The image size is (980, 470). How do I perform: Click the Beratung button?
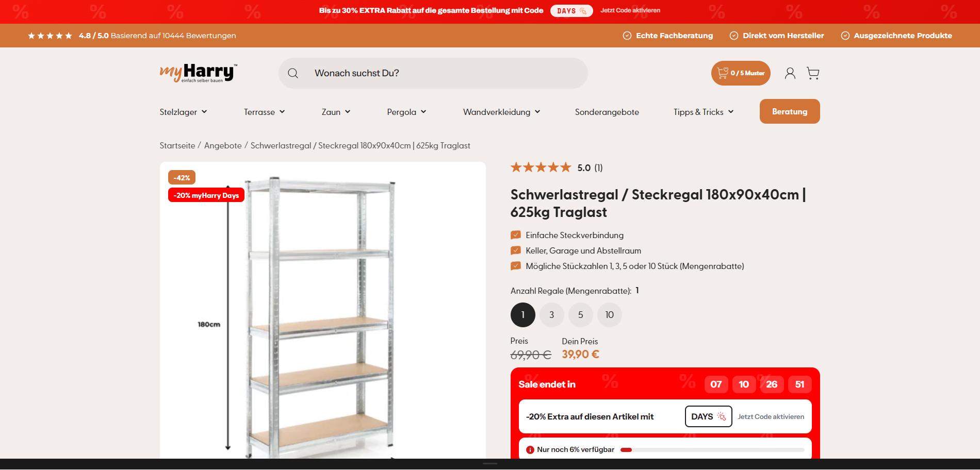(790, 111)
